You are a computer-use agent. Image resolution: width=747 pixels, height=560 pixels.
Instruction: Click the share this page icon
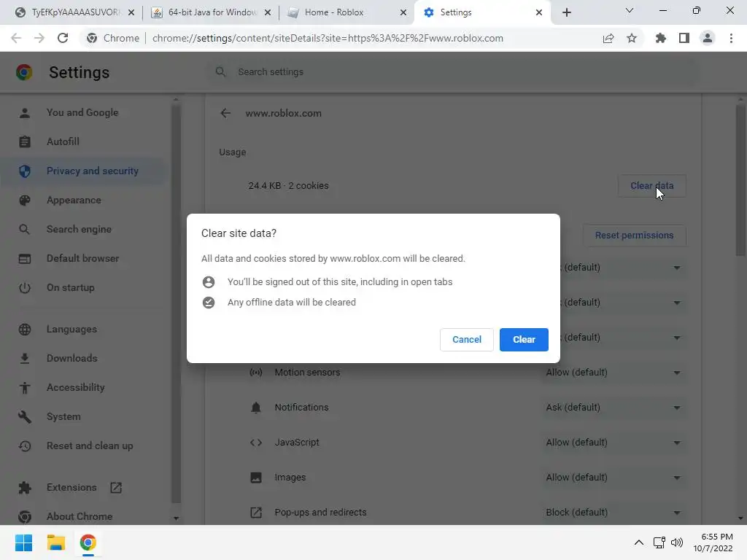[x=608, y=38]
